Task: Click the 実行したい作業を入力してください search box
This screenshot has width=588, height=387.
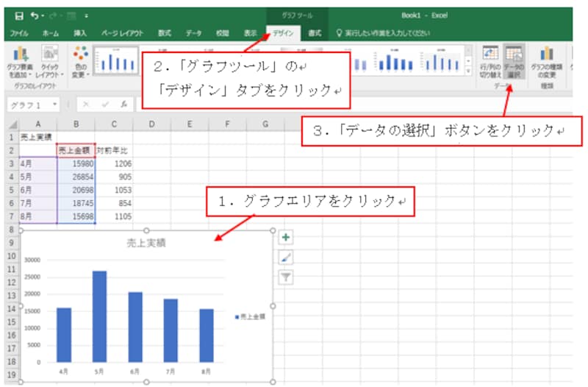Action: click(383, 33)
